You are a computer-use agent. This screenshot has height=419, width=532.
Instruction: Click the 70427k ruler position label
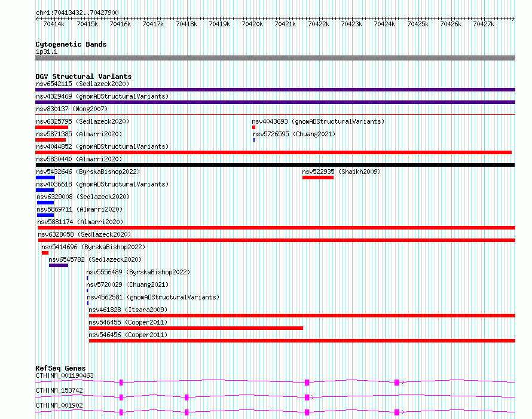click(x=484, y=24)
